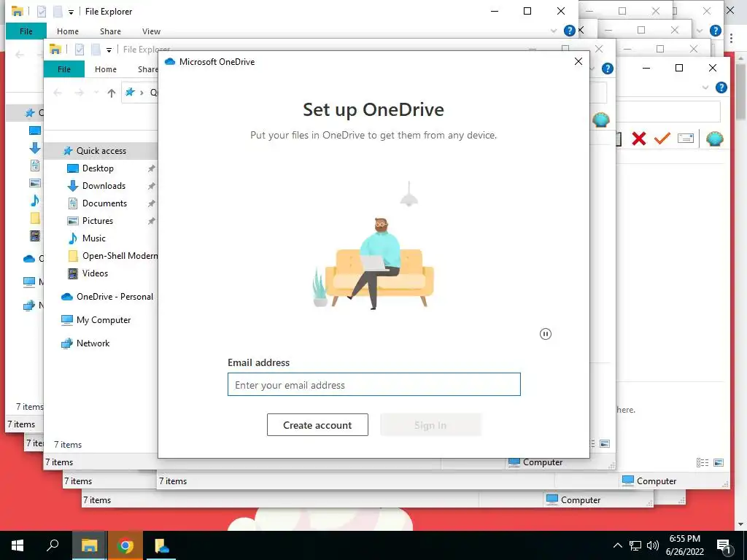This screenshot has height=560, width=747.
Task: Click the shell icon in right window toolbar
Action: 715,139
